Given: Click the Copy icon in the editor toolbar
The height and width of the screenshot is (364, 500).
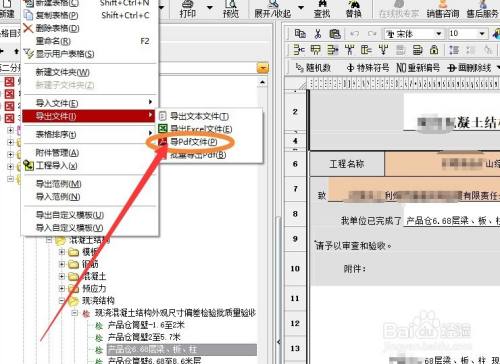Looking at the screenshot, I should click(x=300, y=33).
